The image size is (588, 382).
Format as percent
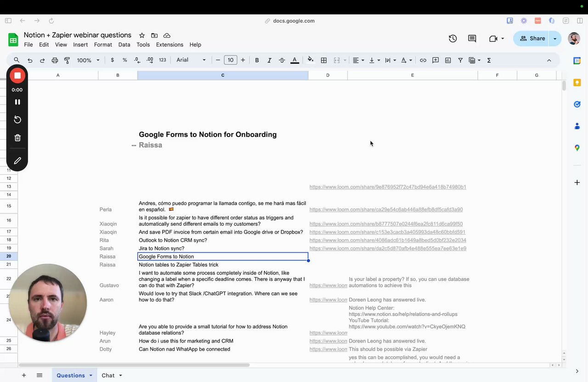(125, 60)
